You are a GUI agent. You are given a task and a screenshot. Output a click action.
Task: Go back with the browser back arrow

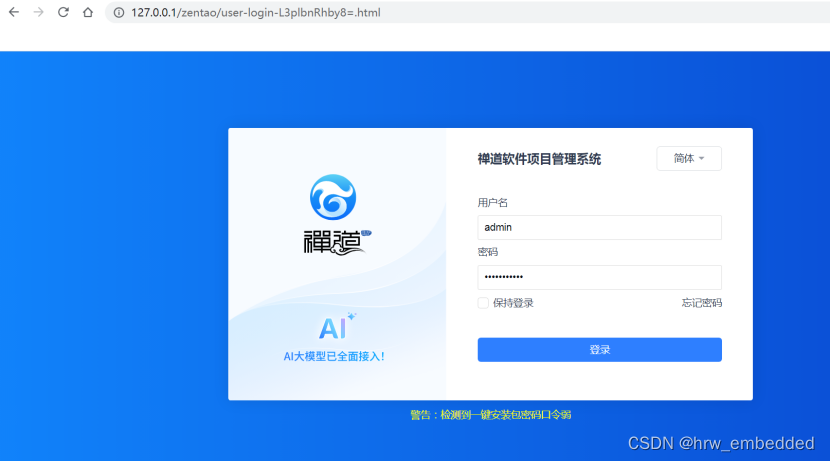click(14, 12)
